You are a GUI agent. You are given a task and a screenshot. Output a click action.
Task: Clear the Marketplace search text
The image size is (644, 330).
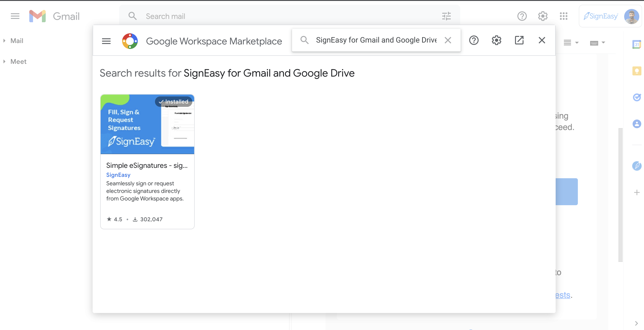(x=448, y=40)
